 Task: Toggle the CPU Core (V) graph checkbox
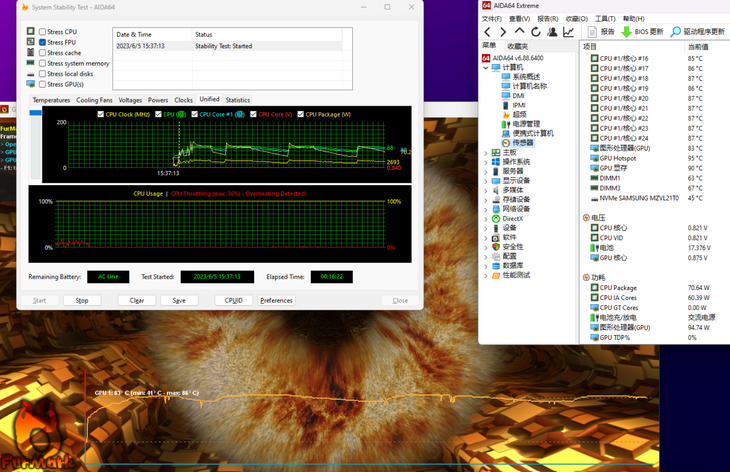253,114
